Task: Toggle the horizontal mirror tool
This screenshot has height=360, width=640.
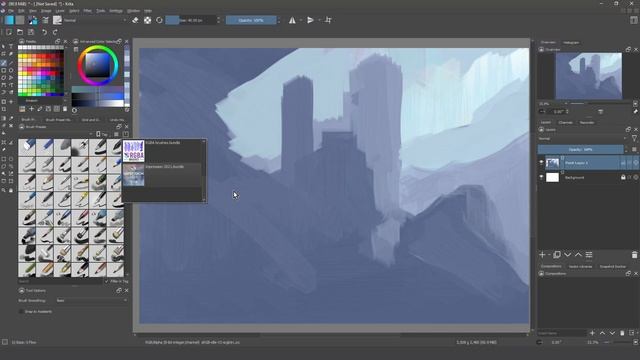Action: click(292, 20)
